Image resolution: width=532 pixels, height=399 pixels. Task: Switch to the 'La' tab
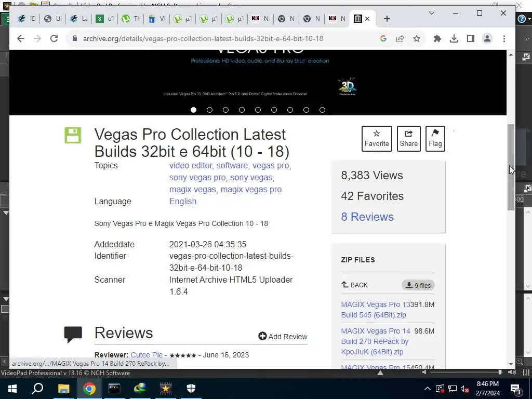click(79, 19)
